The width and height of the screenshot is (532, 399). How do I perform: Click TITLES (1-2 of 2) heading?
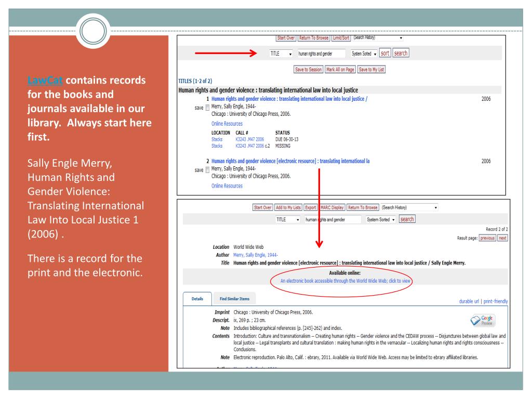[195, 81]
